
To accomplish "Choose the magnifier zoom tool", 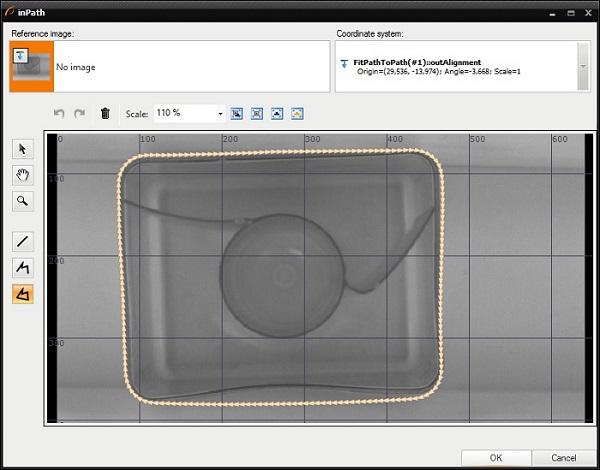I will point(22,201).
